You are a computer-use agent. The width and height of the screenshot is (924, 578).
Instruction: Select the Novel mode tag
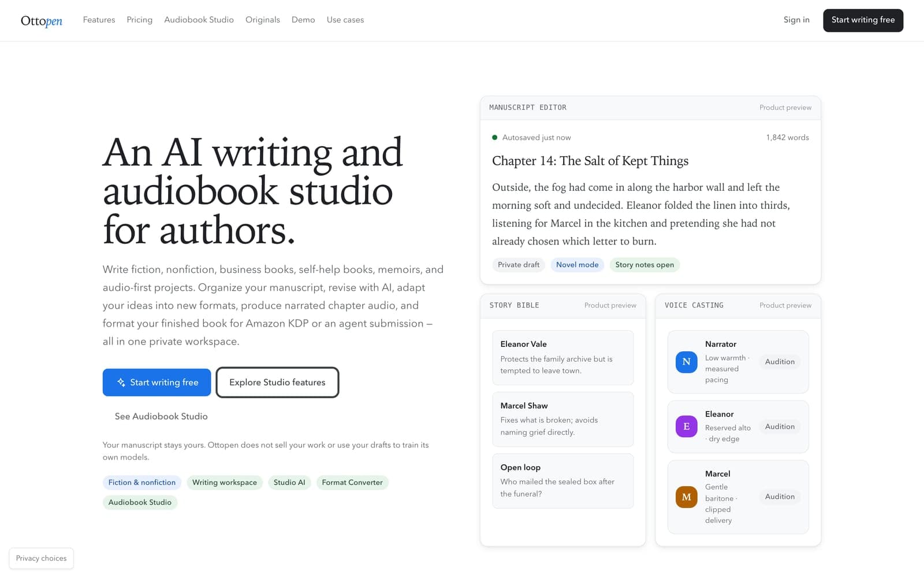point(577,265)
